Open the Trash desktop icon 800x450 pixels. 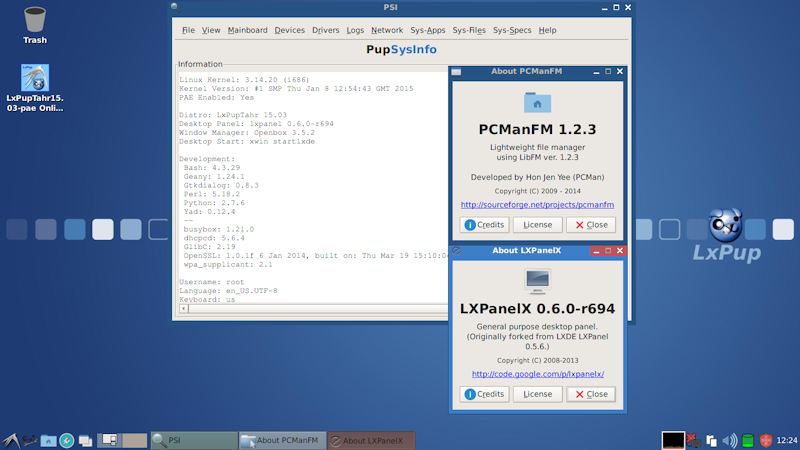[x=35, y=26]
